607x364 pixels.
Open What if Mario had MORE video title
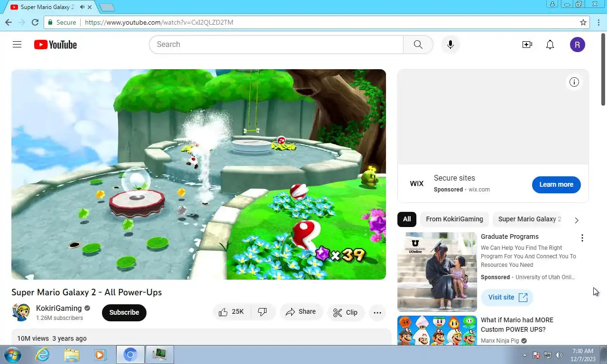coord(517,325)
